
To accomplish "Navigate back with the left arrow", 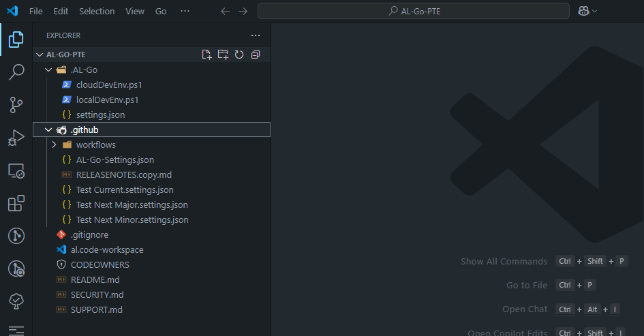I will (x=225, y=12).
